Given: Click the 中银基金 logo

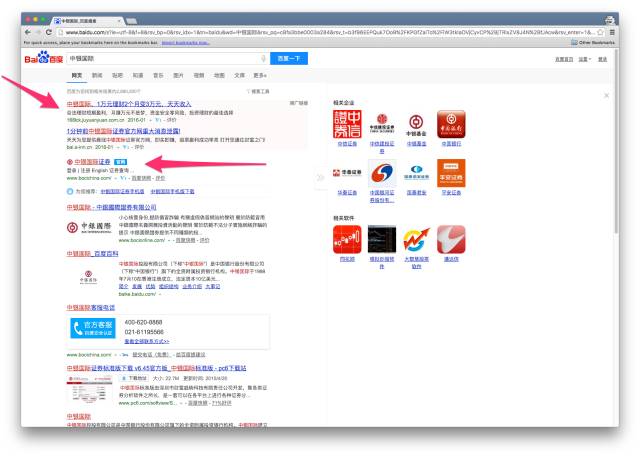Looking at the screenshot, I should click(x=416, y=124).
